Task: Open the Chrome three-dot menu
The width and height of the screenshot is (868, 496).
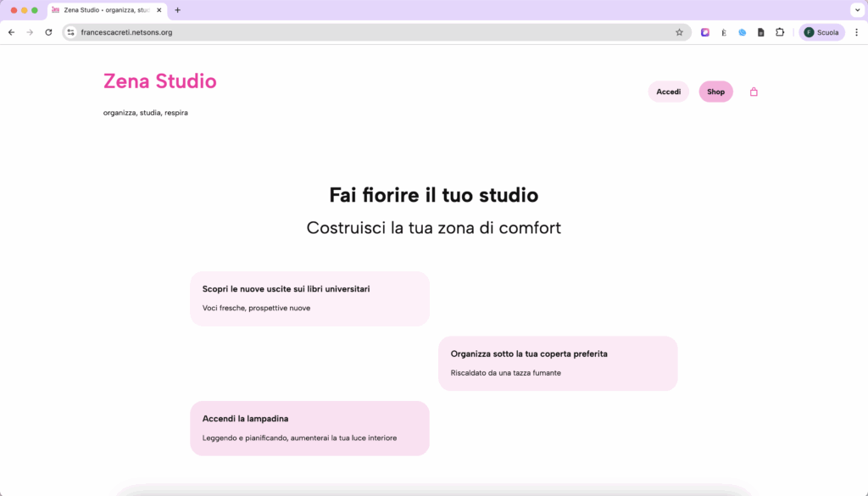Action: (x=856, y=32)
